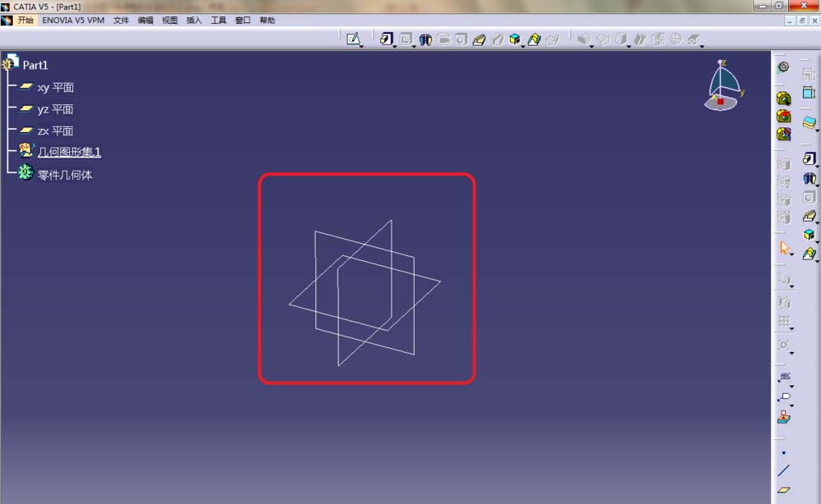
Task: Click the grayed Chamfer icon in the top toolbar
Action: (x=603, y=39)
